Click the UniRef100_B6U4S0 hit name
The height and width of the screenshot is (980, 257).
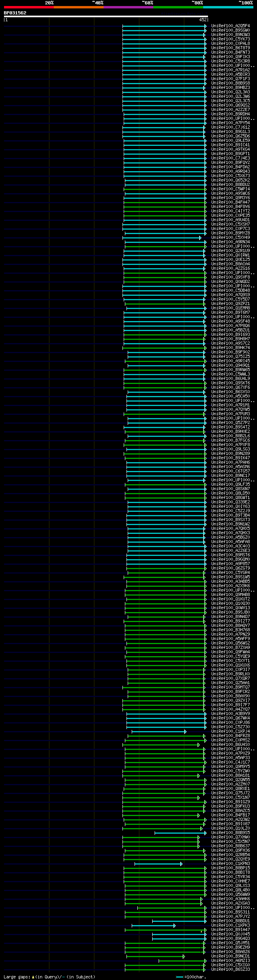[230, 745]
